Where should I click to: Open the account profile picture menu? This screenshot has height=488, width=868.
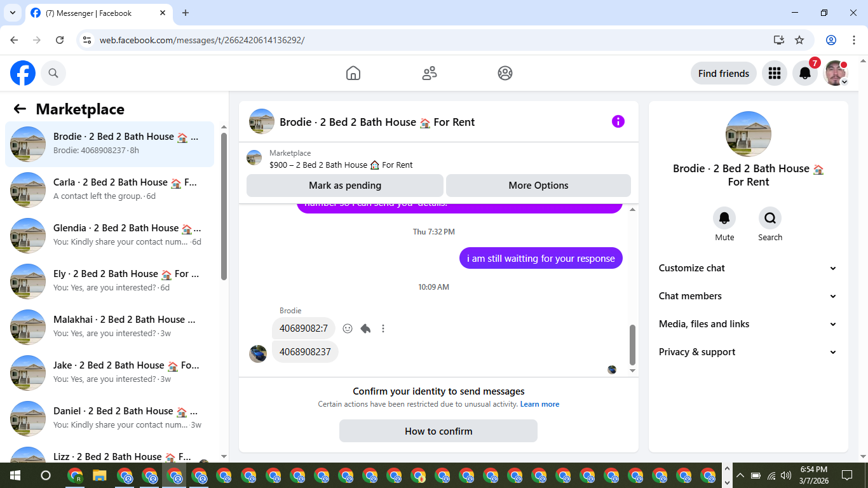[x=836, y=73]
